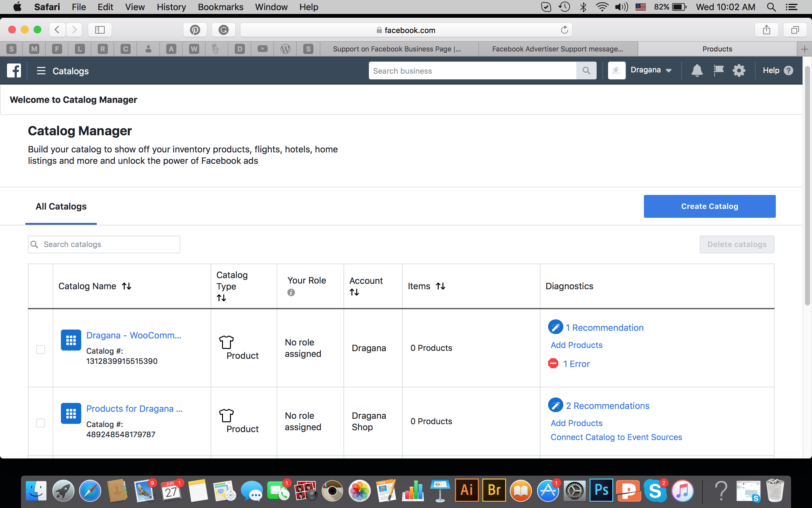Click the Delete catalogs button
The height and width of the screenshot is (508, 812).
tap(737, 244)
